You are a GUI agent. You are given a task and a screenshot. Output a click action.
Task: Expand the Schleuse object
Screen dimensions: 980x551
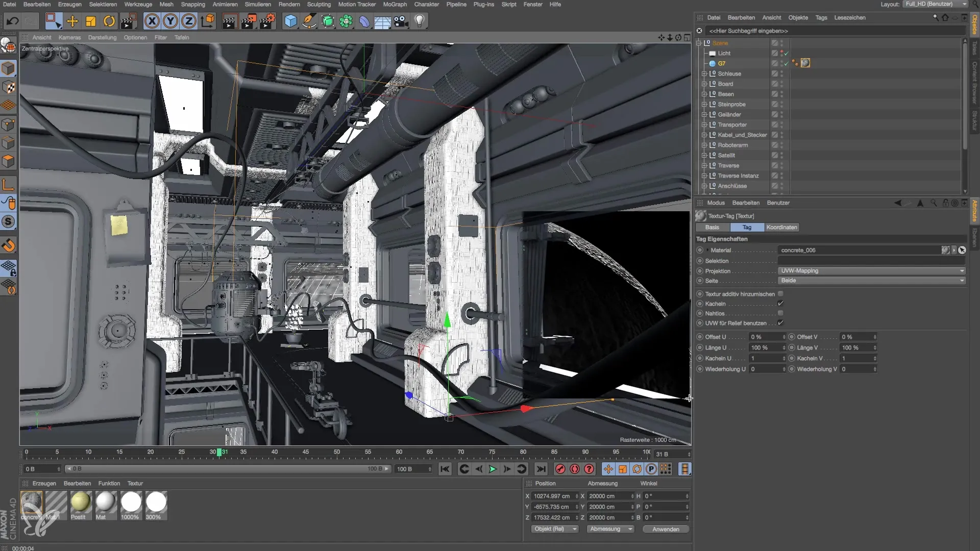click(704, 73)
